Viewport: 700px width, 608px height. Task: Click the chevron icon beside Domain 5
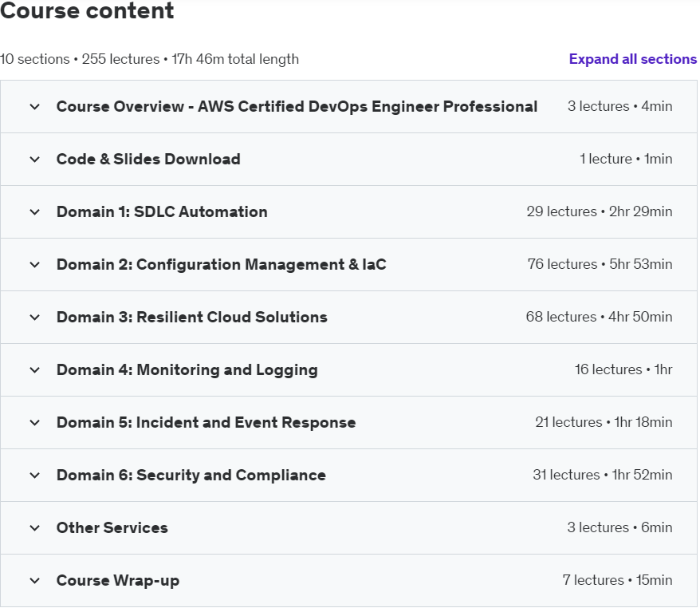pos(34,423)
